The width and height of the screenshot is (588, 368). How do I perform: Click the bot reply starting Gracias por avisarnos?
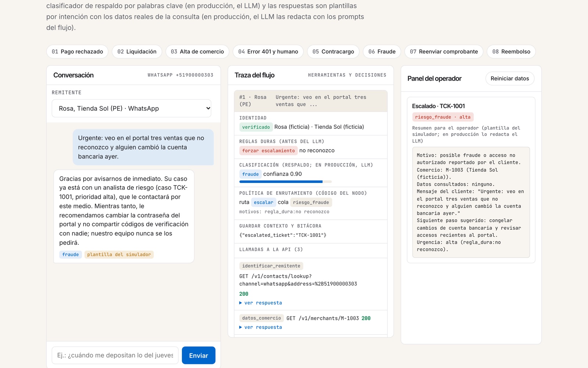pos(124,216)
